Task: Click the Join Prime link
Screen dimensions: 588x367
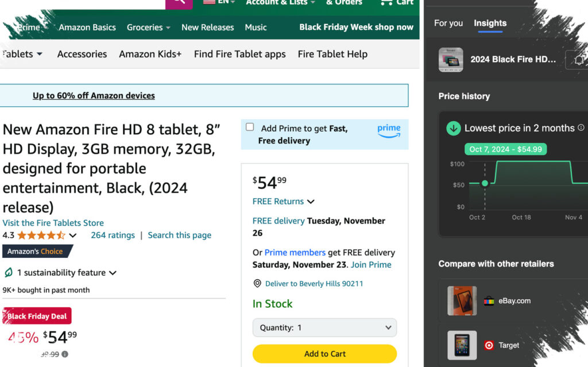Action: [x=371, y=265]
